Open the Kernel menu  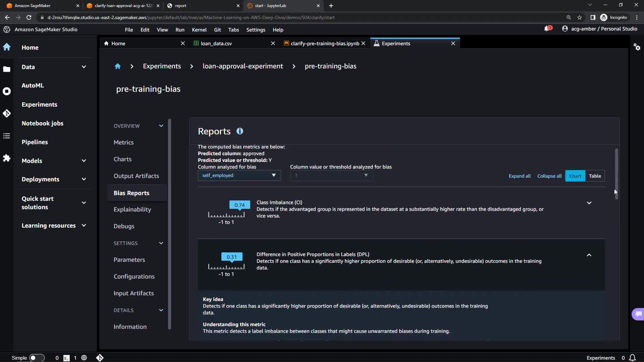pyautogui.click(x=199, y=30)
